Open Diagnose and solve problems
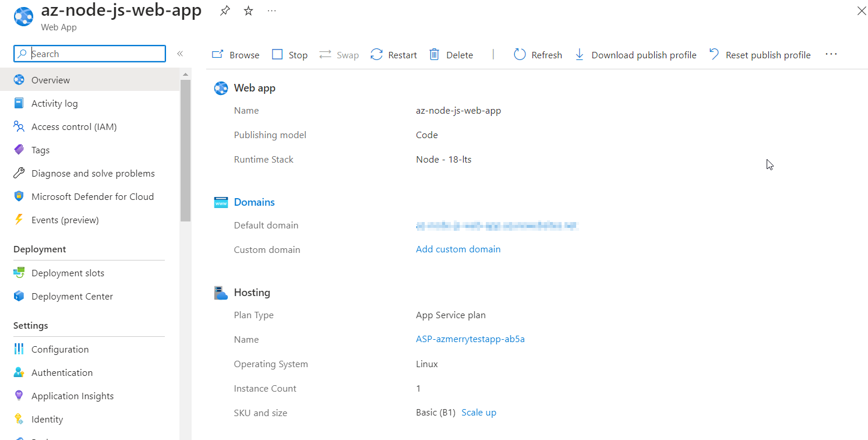The height and width of the screenshot is (440, 868). click(x=90, y=173)
